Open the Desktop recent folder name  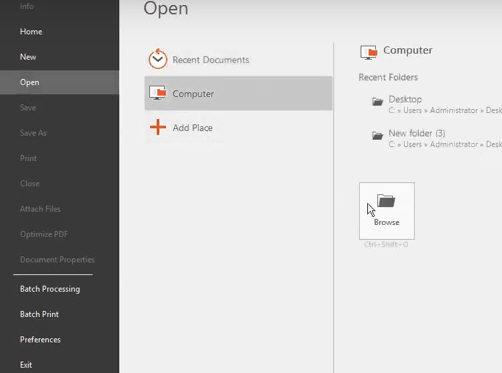point(405,99)
